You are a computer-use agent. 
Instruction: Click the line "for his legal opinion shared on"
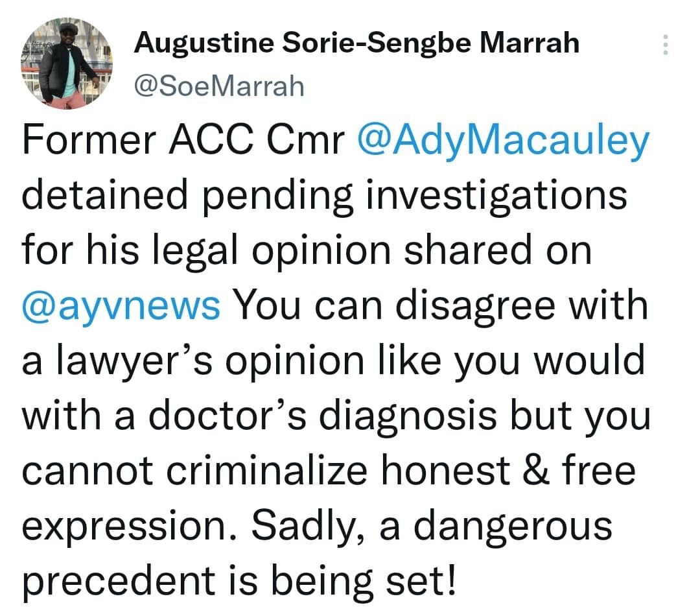(x=307, y=250)
